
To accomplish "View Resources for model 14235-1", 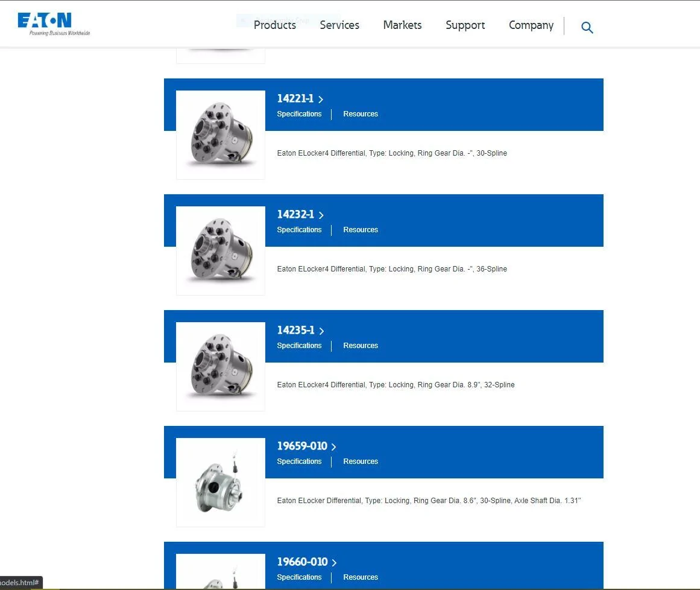I will [x=361, y=346].
